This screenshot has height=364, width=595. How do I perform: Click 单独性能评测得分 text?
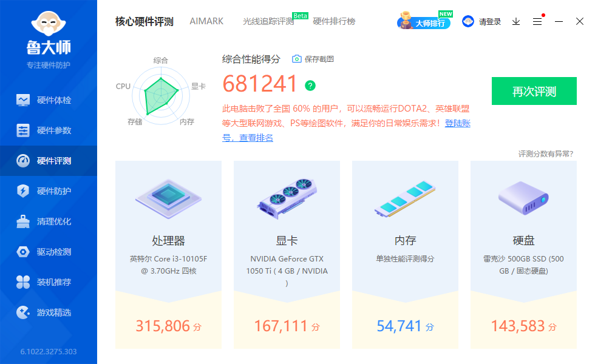pos(406,259)
